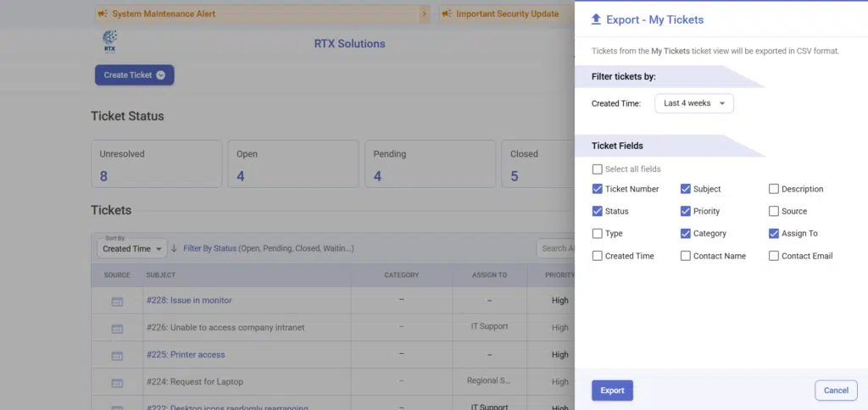Open the Sort By Created Time dropdown
This screenshot has width=868, height=410.
[x=132, y=248]
